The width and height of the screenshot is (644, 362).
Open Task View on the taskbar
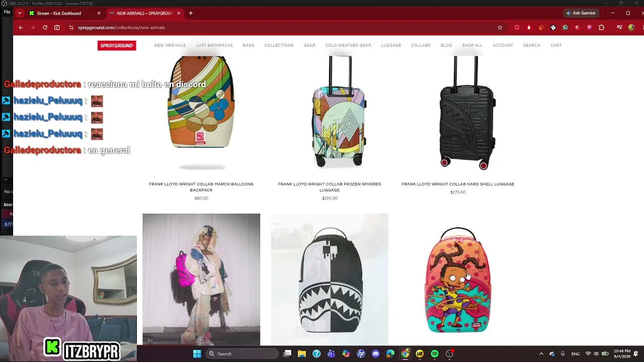287,354
